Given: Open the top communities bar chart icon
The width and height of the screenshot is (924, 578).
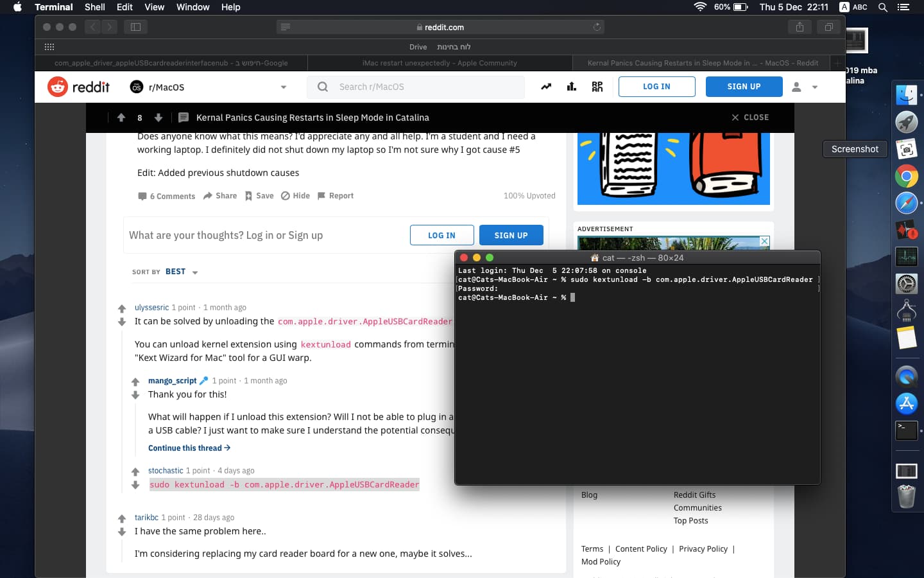Looking at the screenshot, I should coord(572,86).
